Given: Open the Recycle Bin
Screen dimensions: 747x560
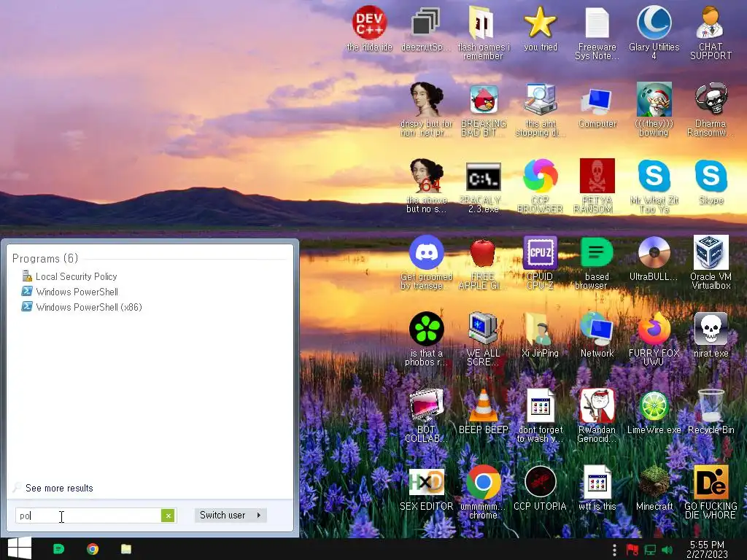Looking at the screenshot, I should (x=711, y=406).
